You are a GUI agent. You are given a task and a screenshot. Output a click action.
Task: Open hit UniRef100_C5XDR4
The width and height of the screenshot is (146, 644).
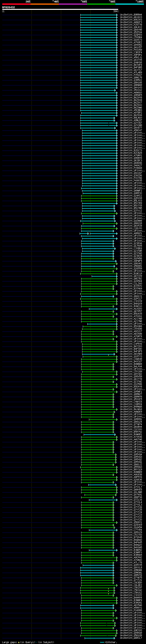tap(131, 37)
